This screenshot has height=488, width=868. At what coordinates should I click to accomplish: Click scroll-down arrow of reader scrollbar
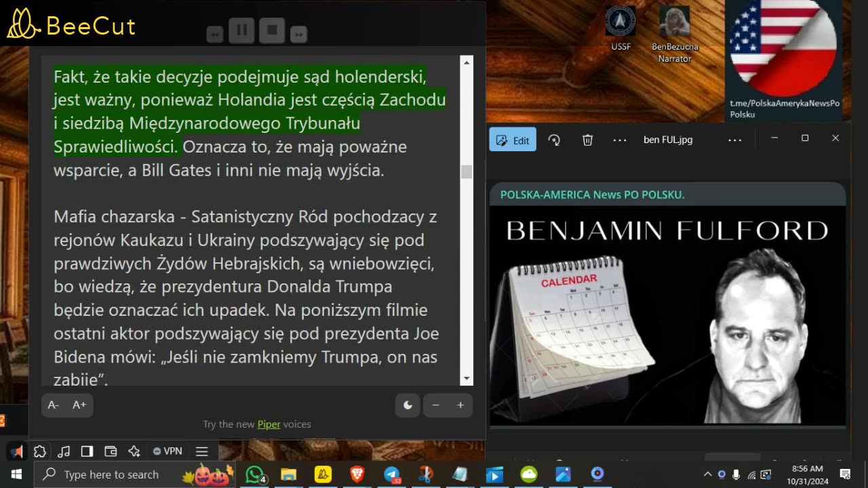click(467, 378)
